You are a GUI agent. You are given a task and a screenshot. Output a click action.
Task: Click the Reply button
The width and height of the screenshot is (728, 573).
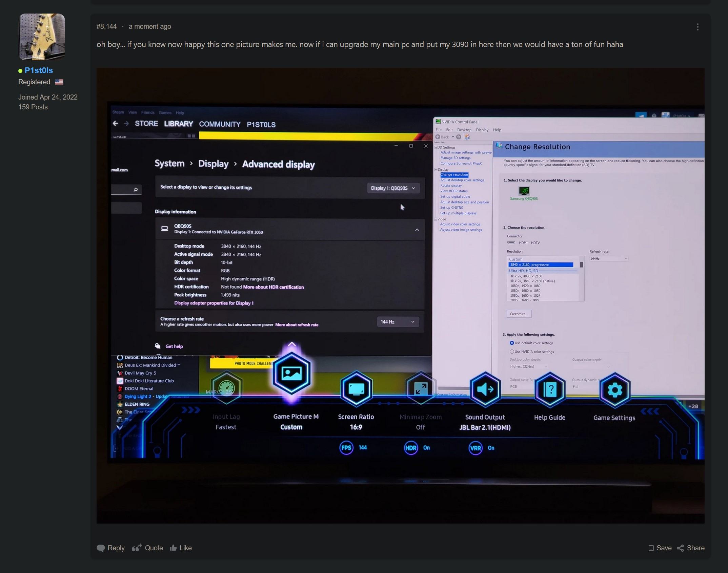(110, 548)
